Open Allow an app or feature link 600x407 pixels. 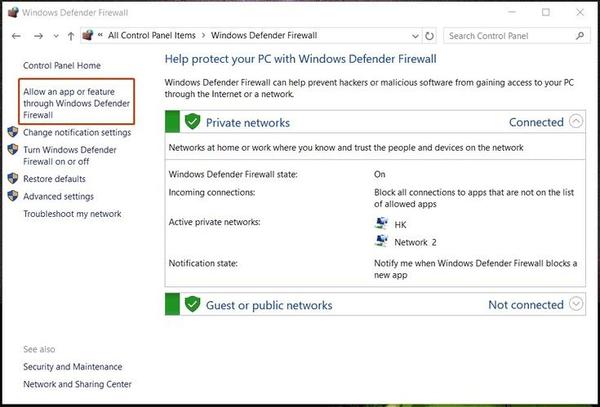pos(76,103)
